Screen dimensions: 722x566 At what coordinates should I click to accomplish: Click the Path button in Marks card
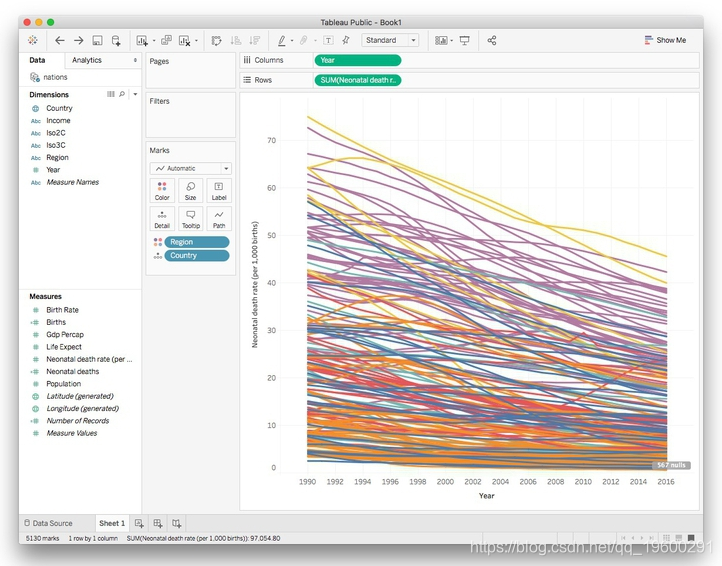coord(219,219)
